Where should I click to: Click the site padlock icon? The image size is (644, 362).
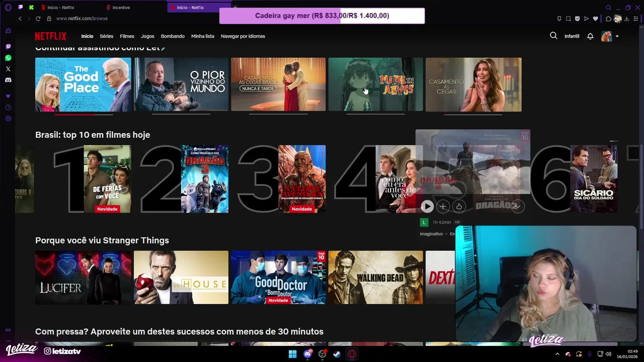pyautogui.click(x=49, y=19)
